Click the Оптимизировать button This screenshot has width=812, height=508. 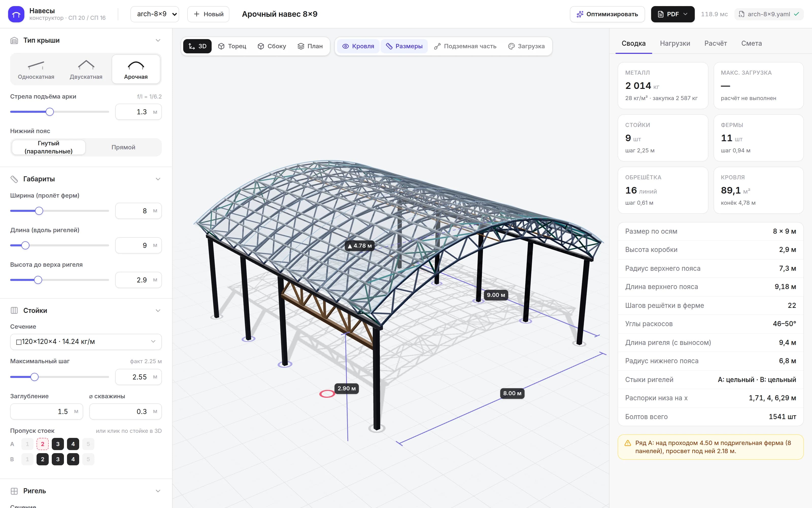[607, 14]
